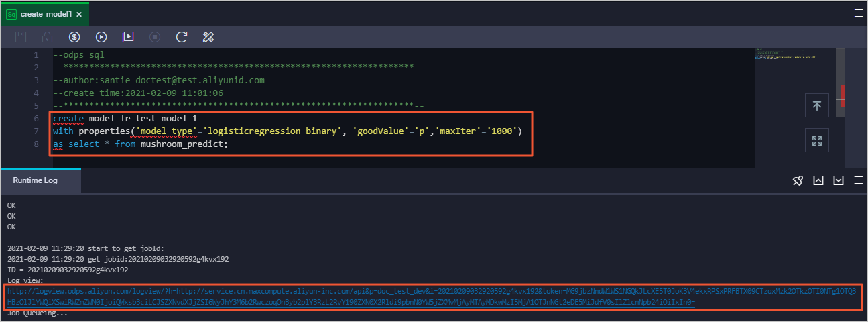868x322 pixels.
Task: Click the expand-up log panel icon
Action: pyautogui.click(x=818, y=180)
